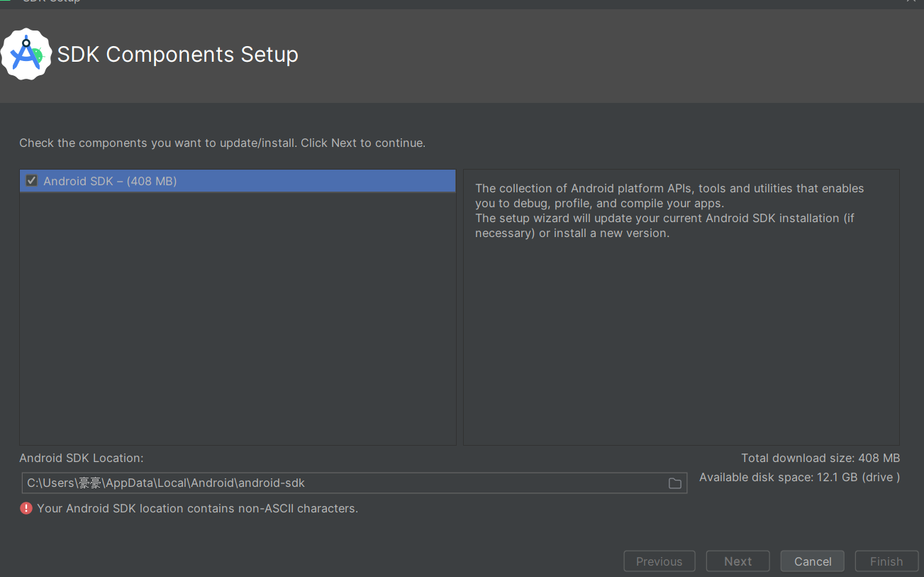This screenshot has height=577, width=924.
Task: Click empty area of the components list
Action: tap(238, 319)
